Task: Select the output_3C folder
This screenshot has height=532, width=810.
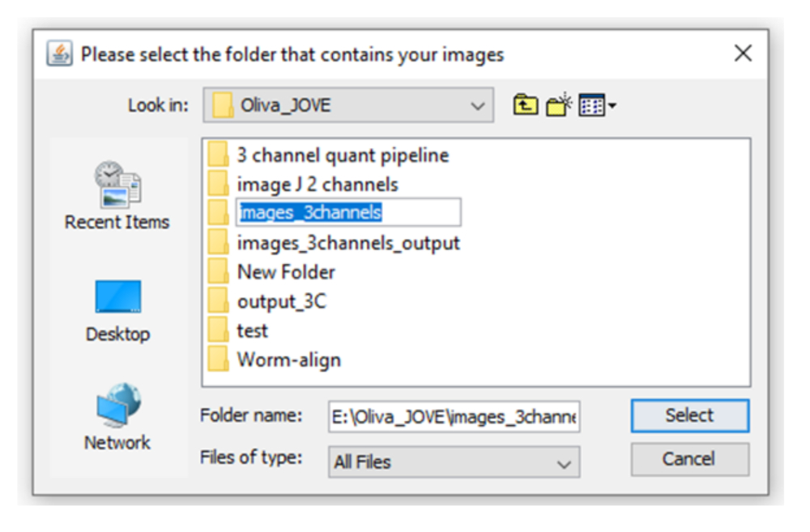Action: pyautogui.click(x=281, y=301)
